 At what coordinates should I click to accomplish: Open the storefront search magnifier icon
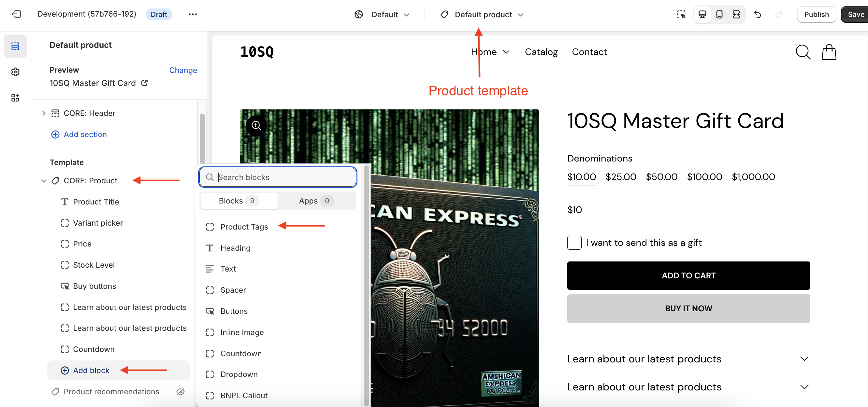coord(803,52)
